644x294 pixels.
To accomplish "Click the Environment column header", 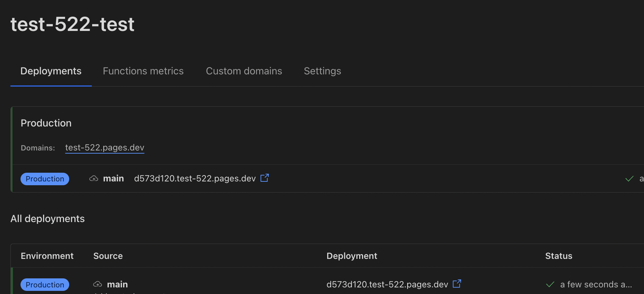I will (x=47, y=256).
